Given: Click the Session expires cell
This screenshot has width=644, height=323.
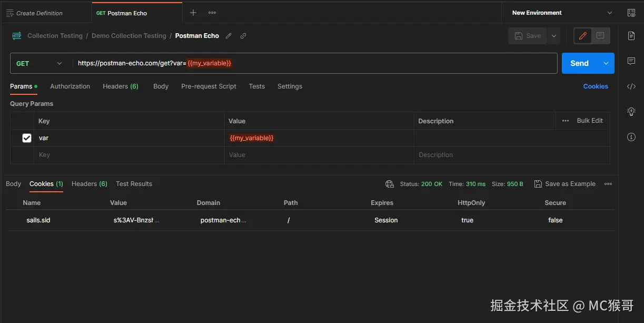Looking at the screenshot, I should pos(386,220).
